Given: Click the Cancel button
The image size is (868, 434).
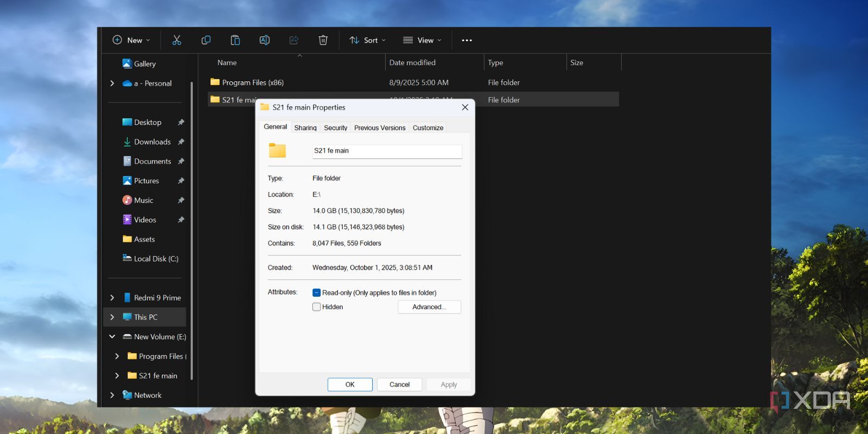Looking at the screenshot, I should point(400,385).
